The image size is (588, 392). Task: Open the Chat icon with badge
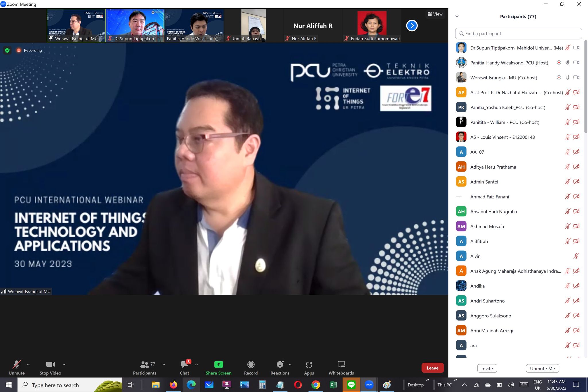(184, 364)
